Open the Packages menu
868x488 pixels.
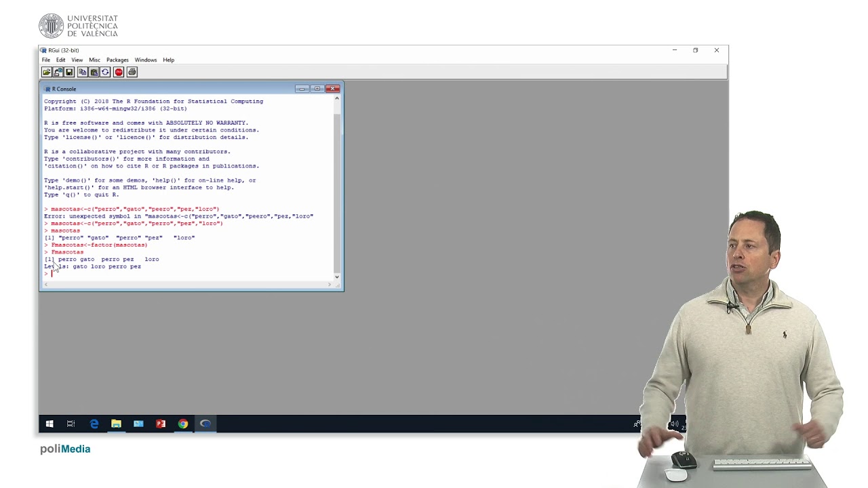tap(117, 60)
